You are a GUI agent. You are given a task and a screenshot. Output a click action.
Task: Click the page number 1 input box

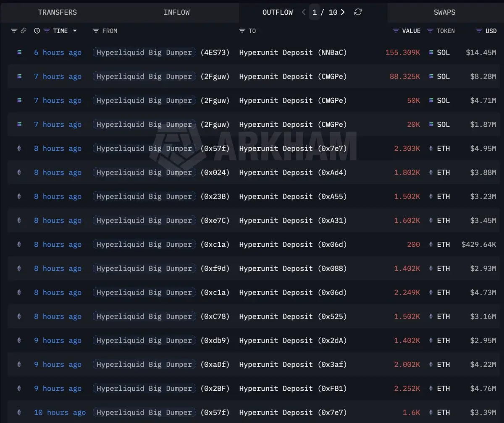point(315,12)
